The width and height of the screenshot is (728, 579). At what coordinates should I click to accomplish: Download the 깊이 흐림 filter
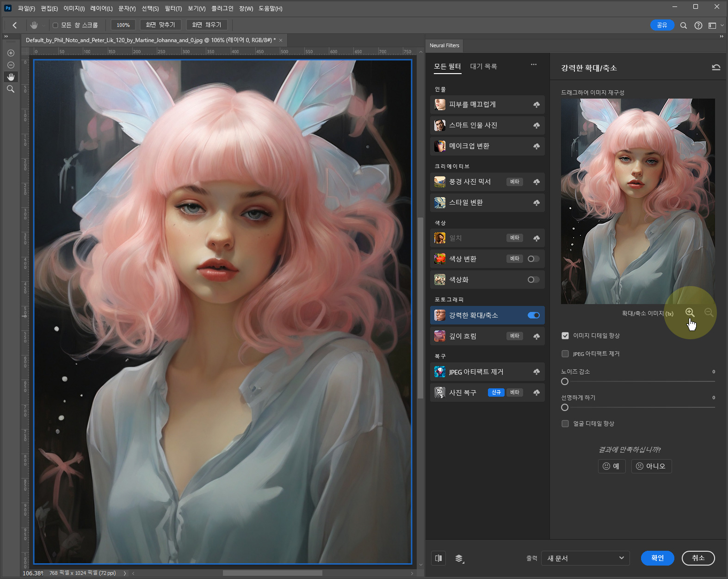(537, 336)
